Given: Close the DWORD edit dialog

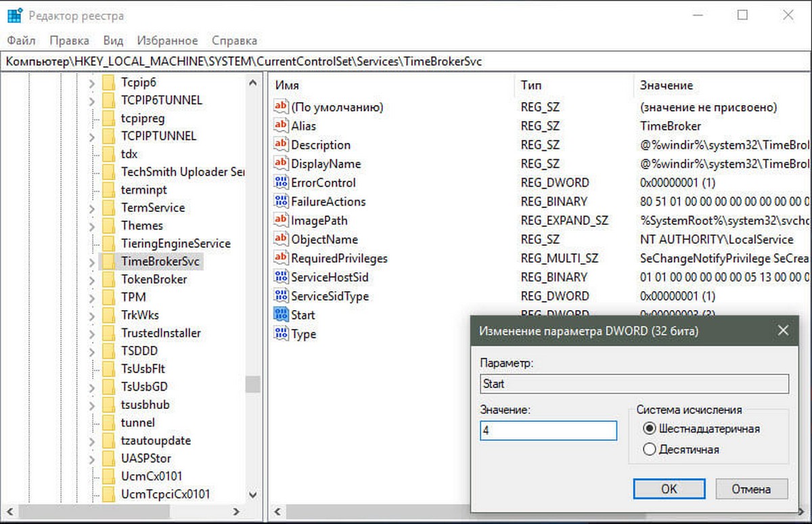Looking at the screenshot, I should pyautogui.click(x=783, y=331).
